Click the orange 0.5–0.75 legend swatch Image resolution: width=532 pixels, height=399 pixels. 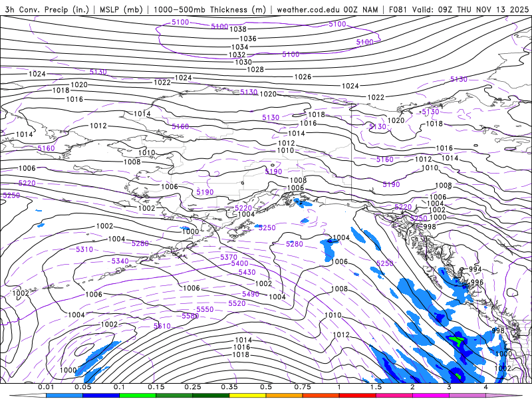tap(285, 396)
